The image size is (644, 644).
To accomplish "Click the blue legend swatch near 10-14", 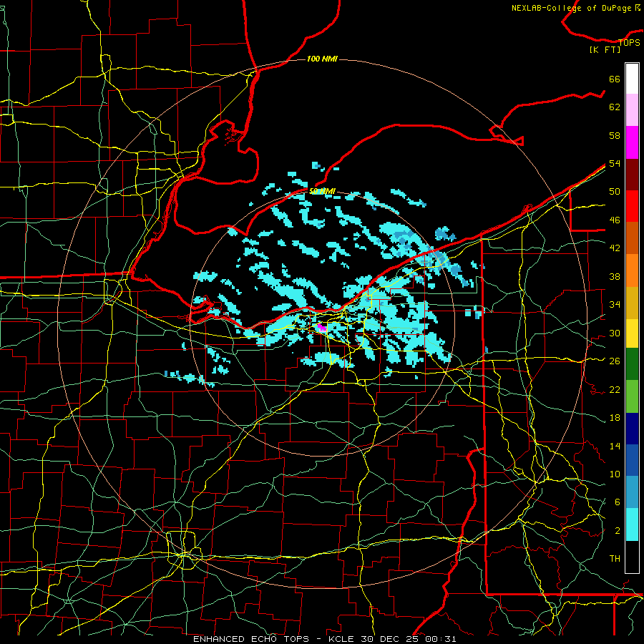I will (x=632, y=460).
